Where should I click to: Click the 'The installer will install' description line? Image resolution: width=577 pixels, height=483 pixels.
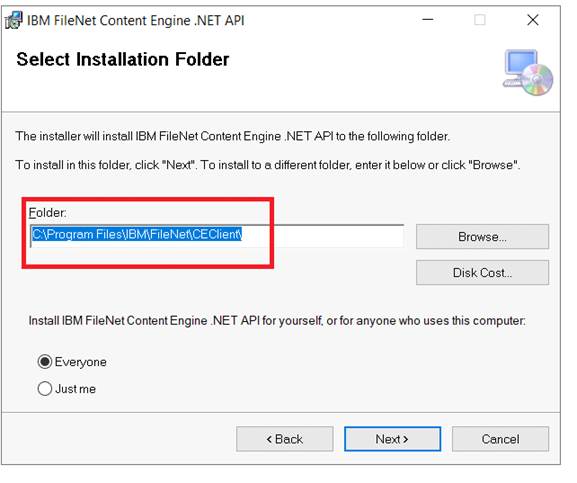tap(233, 136)
